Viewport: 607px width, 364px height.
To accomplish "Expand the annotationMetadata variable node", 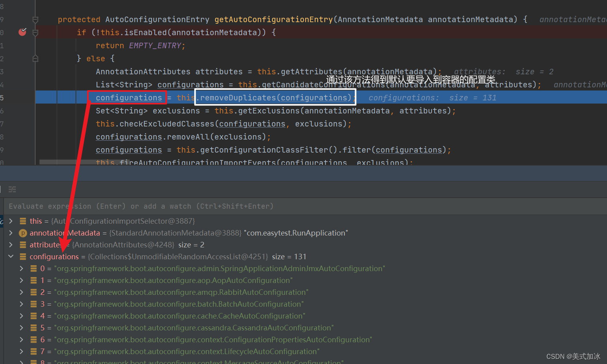I will [x=11, y=233].
